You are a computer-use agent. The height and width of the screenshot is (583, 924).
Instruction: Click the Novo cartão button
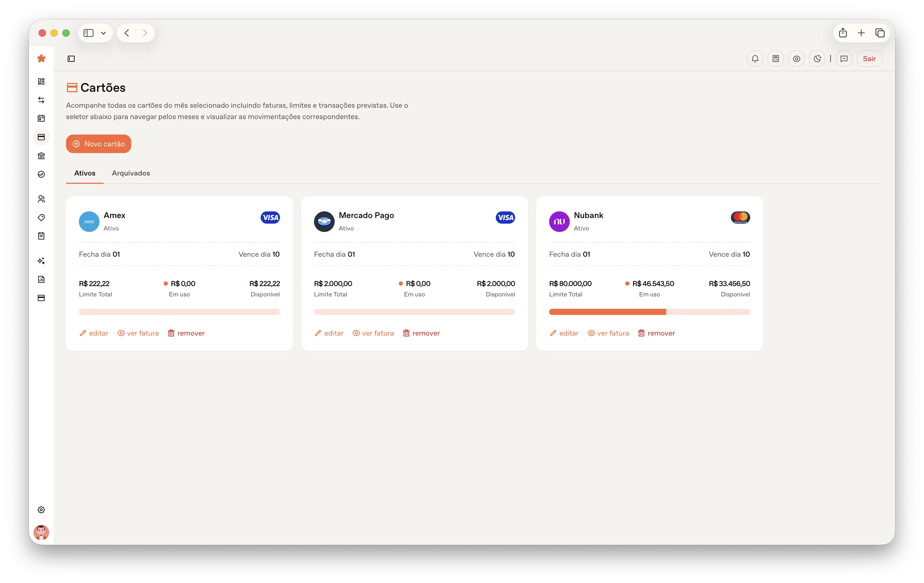click(99, 144)
